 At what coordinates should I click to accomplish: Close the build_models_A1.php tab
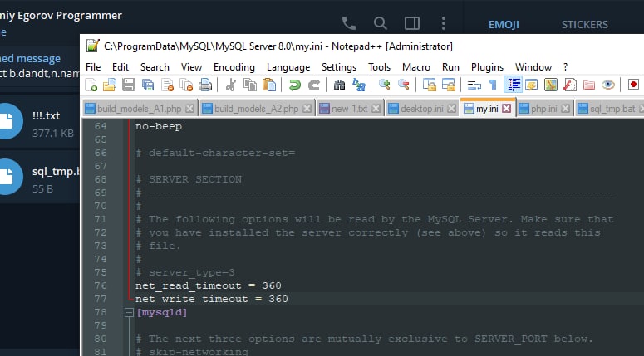click(x=189, y=109)
